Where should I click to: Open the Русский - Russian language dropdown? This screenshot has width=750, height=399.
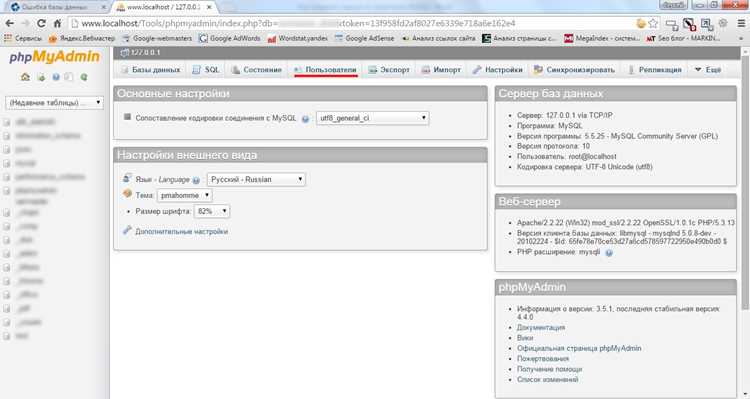point(256,179)
